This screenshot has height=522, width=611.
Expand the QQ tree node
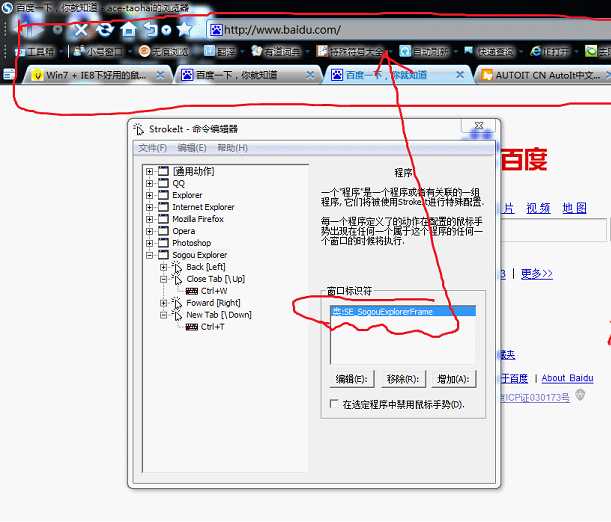click(x=149, y=183)
